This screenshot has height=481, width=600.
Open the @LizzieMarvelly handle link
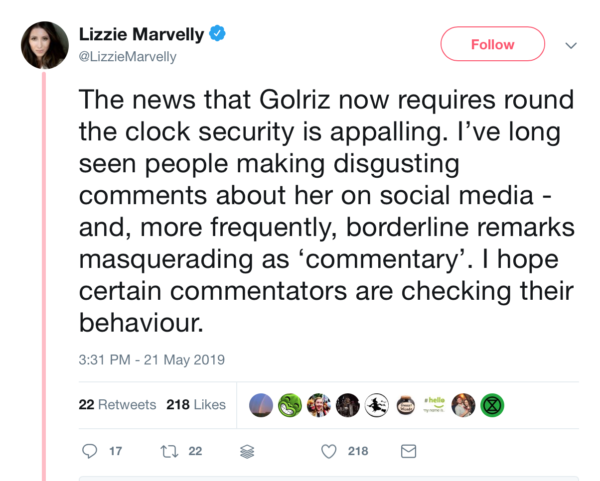click(127, 57)
